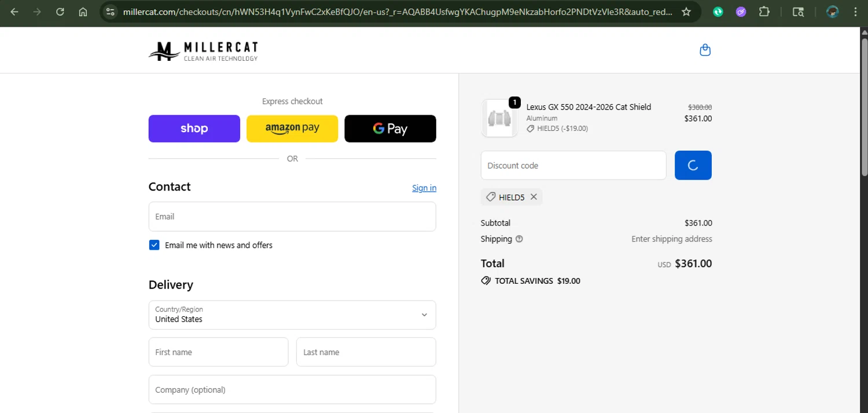Focus the Discount code field
868x413 pixels.
(573, 165)
